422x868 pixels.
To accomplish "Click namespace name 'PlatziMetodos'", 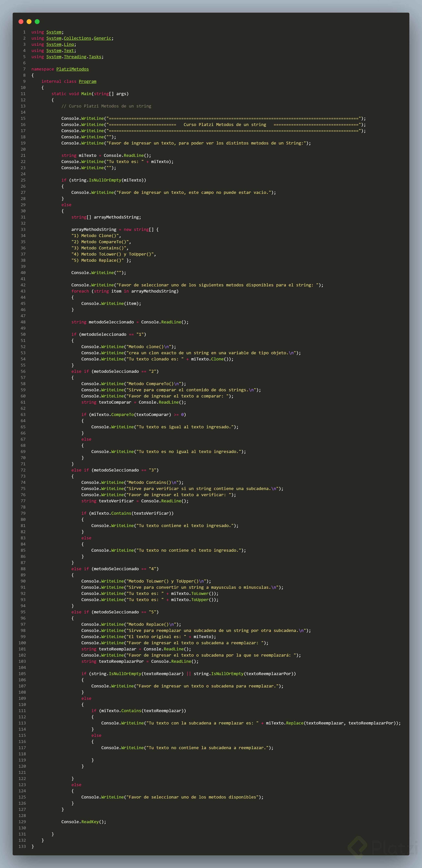I will click(73, 69).
